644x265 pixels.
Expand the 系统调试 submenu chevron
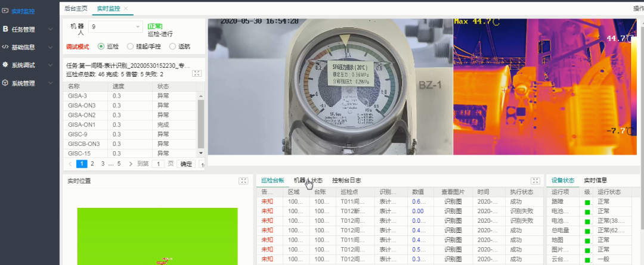coord(50,65)
